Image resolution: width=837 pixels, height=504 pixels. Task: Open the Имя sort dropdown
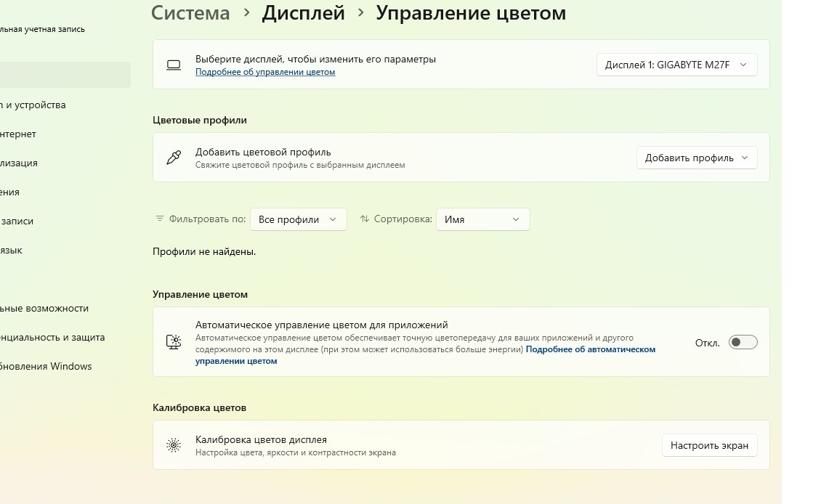coord(482,219)
